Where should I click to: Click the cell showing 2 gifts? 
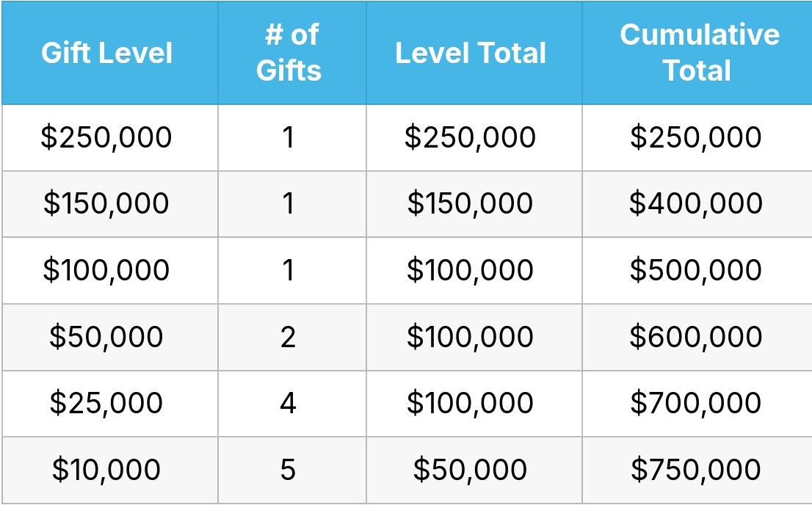pos(289,337)
